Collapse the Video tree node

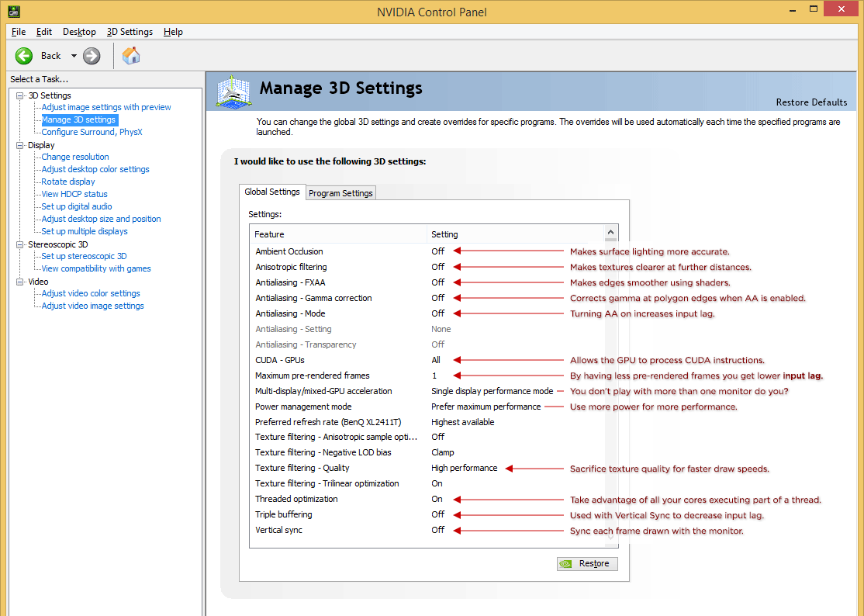20,282
